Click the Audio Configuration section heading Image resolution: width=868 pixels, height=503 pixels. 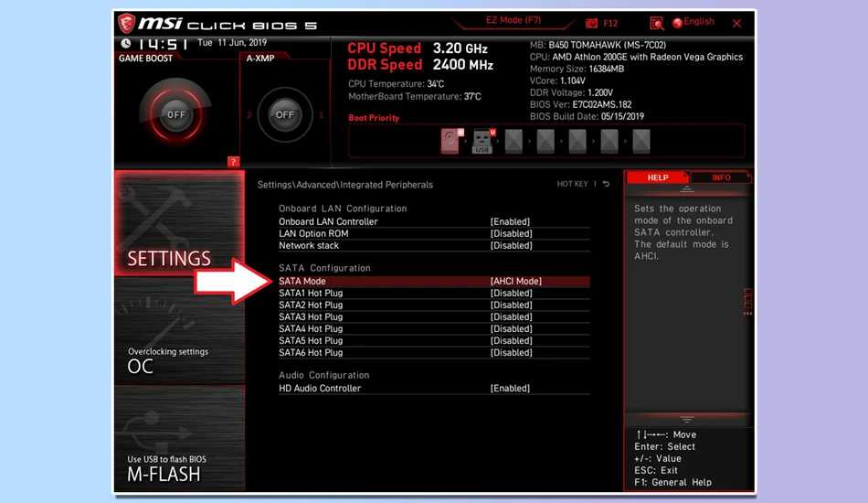[323, 376]
